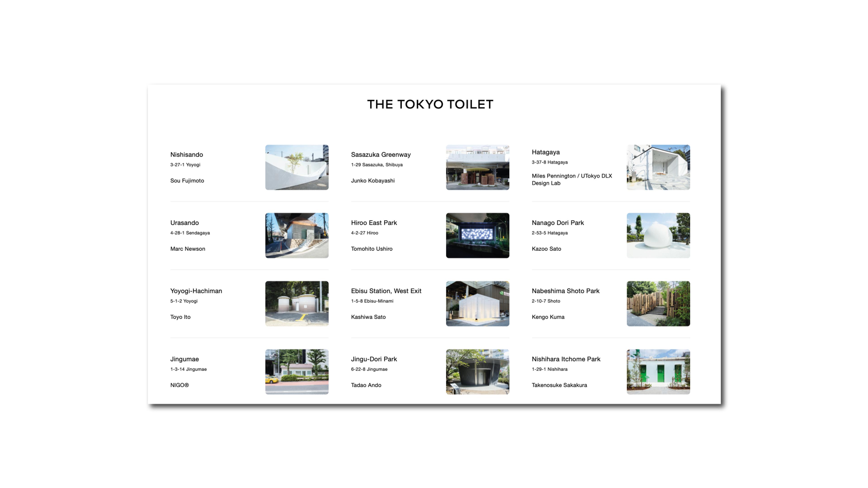
Task: Click the designer name Tadao Ando
Action: pyautogui.click(x=366, y=385)
